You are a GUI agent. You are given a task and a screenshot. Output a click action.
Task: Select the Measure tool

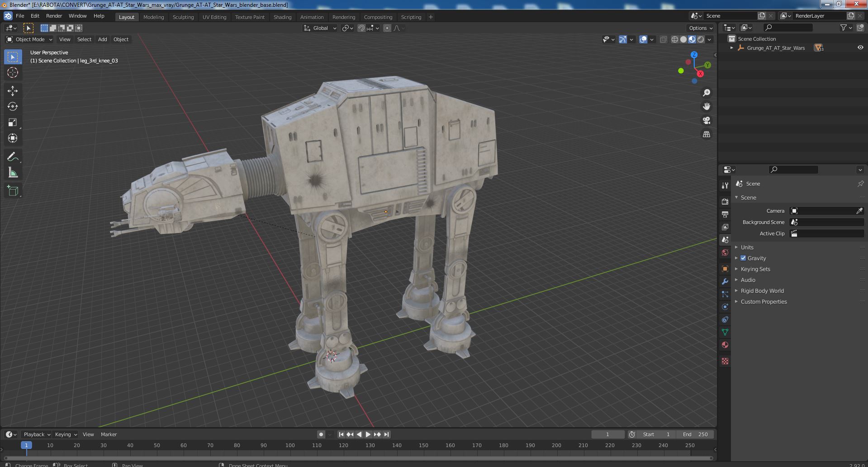coord(13,172)
